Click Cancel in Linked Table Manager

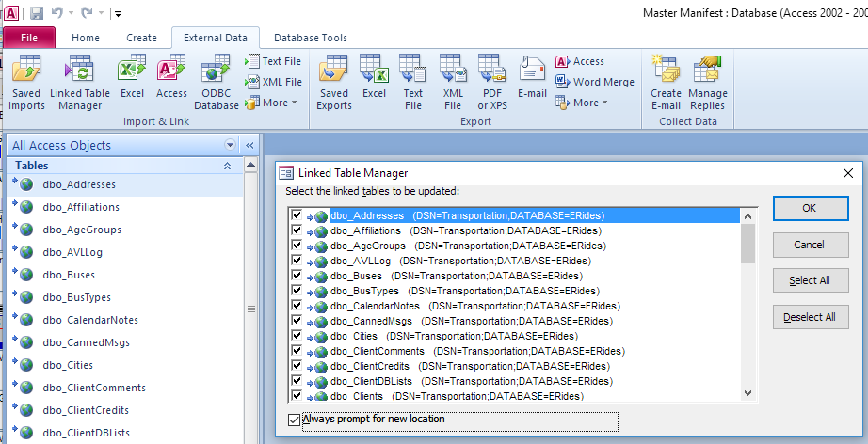[x=811, y=245]
